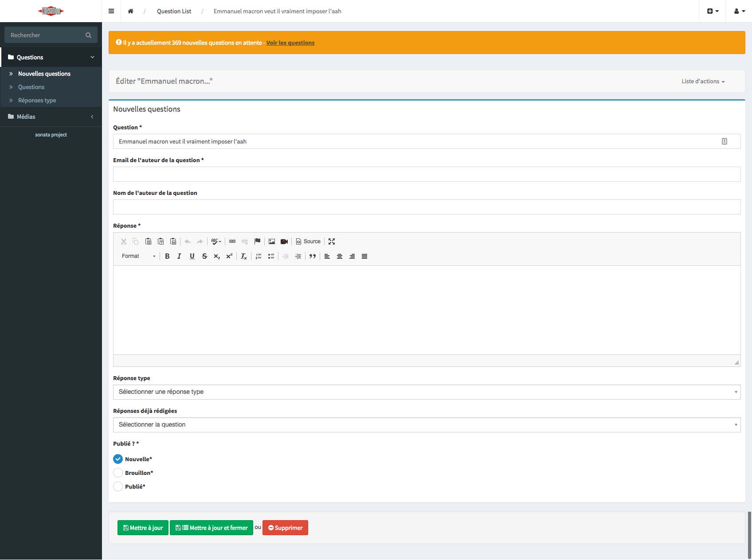Click the Remove Format icon
Viewport: 752px width, 560px height.
coord(244,256)
